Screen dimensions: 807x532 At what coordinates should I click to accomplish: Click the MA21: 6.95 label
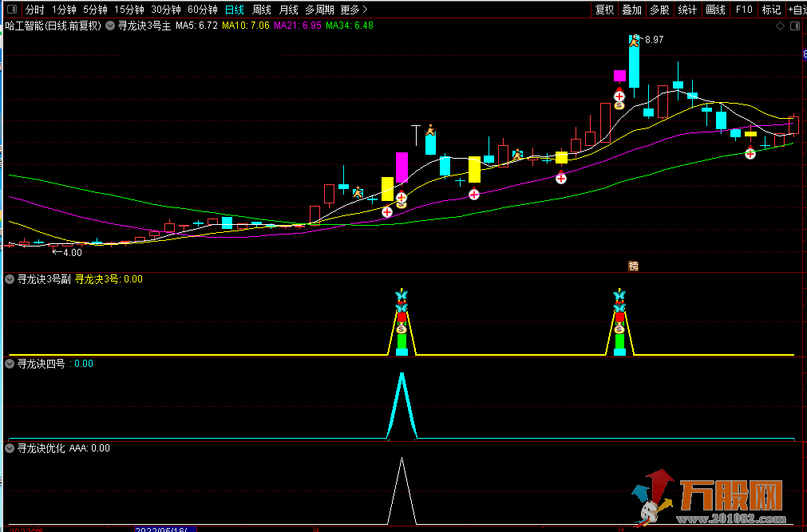298,26
